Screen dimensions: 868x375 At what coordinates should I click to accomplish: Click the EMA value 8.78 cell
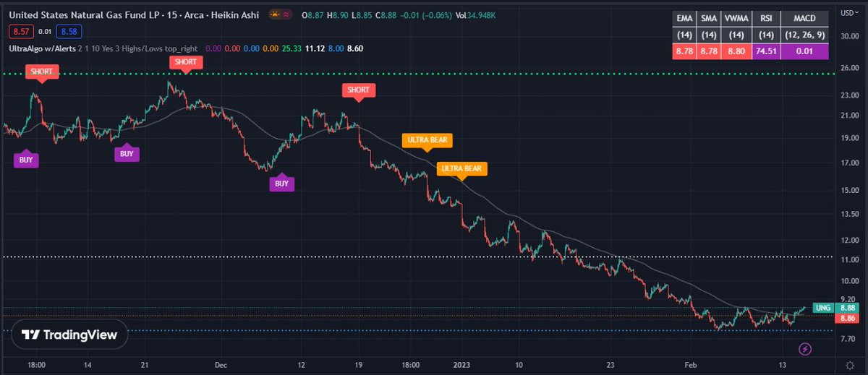click(685, 51)
